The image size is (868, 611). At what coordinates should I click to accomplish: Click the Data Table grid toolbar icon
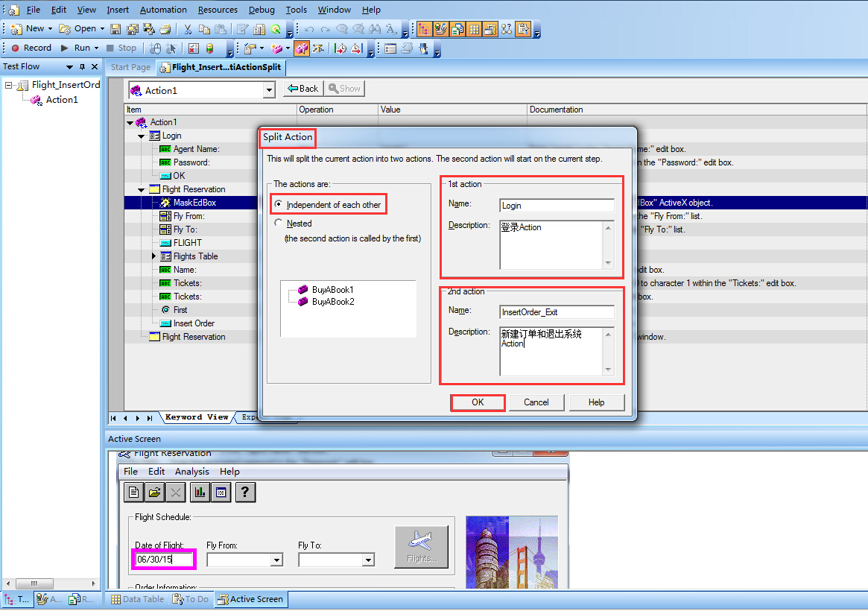[x=475, y=29]
